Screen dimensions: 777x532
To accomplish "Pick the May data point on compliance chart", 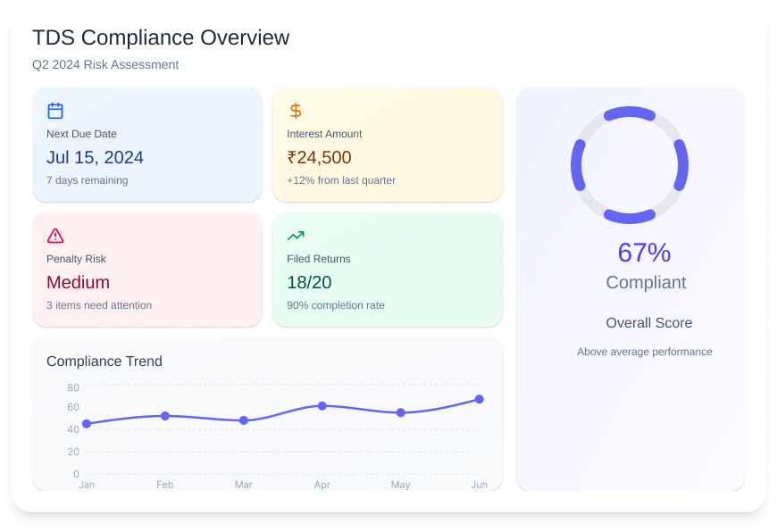I will 401,412.
